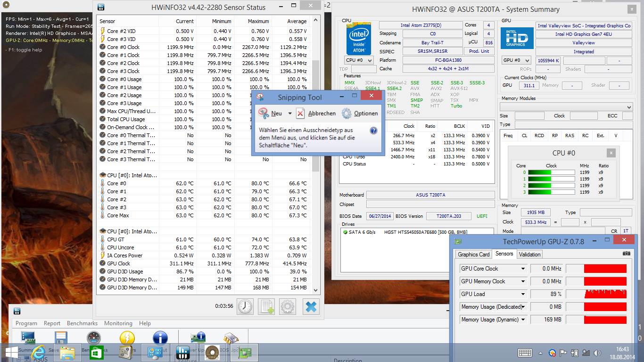This screenshot has width=644, height=362.
Task: Select the GPU D3D Usage sensor row
Action: (204, 271)
